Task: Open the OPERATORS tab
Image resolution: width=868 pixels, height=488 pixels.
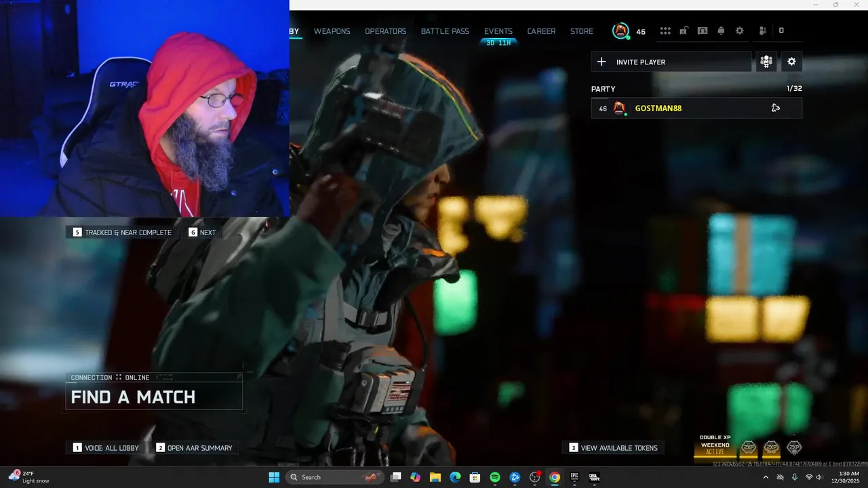Action: 385,31
